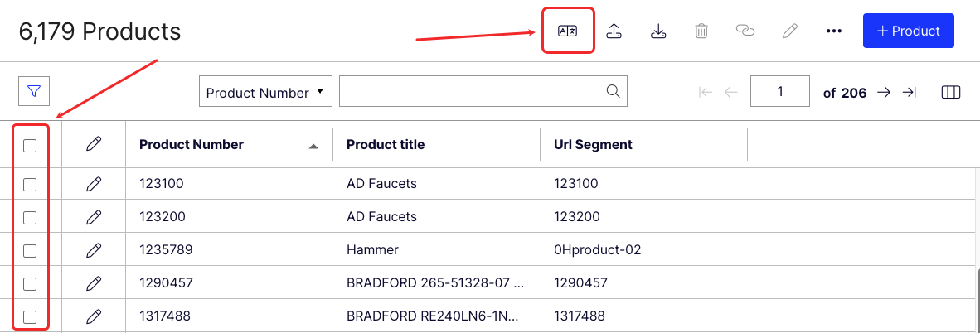Click the translate icon in the toolbar
Viewport: 980px width, 333px height.
pos(568,31)
